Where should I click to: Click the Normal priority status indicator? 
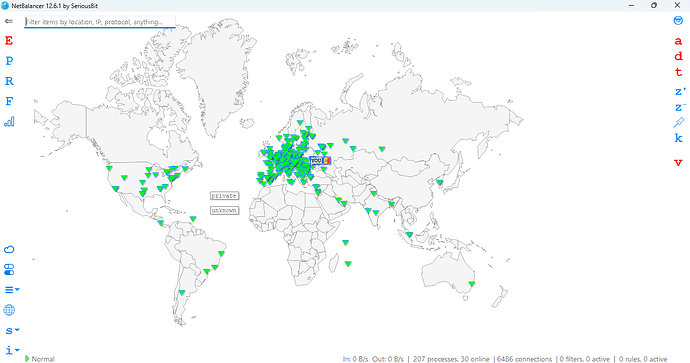[40, 359]
